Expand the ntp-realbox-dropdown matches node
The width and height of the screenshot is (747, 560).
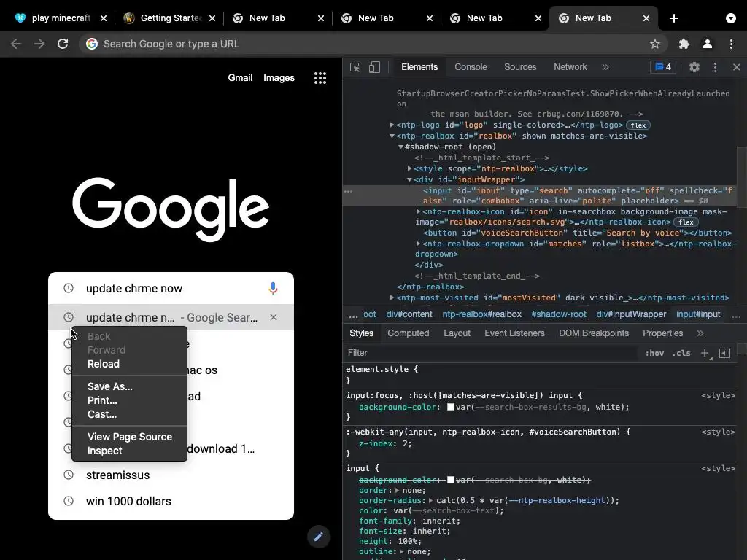(x=418, y=244)
